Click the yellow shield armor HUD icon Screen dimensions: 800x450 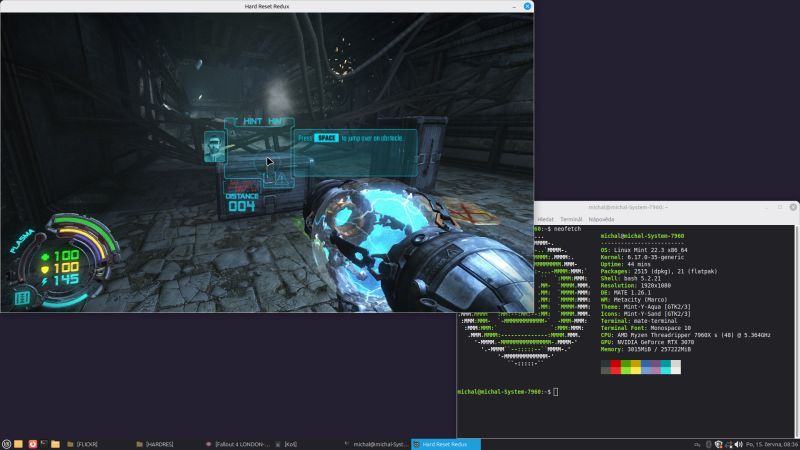click(x=45, y=269)
